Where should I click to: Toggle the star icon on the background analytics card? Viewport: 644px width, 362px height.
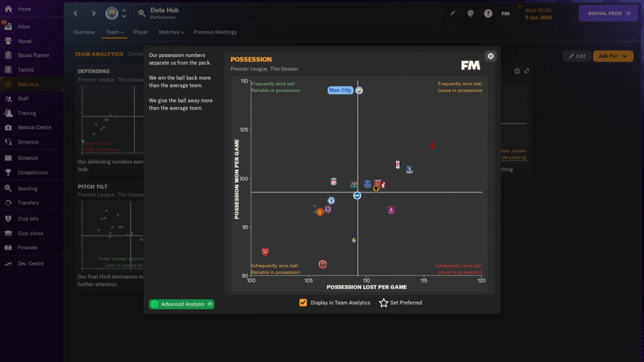coord(517,71)
